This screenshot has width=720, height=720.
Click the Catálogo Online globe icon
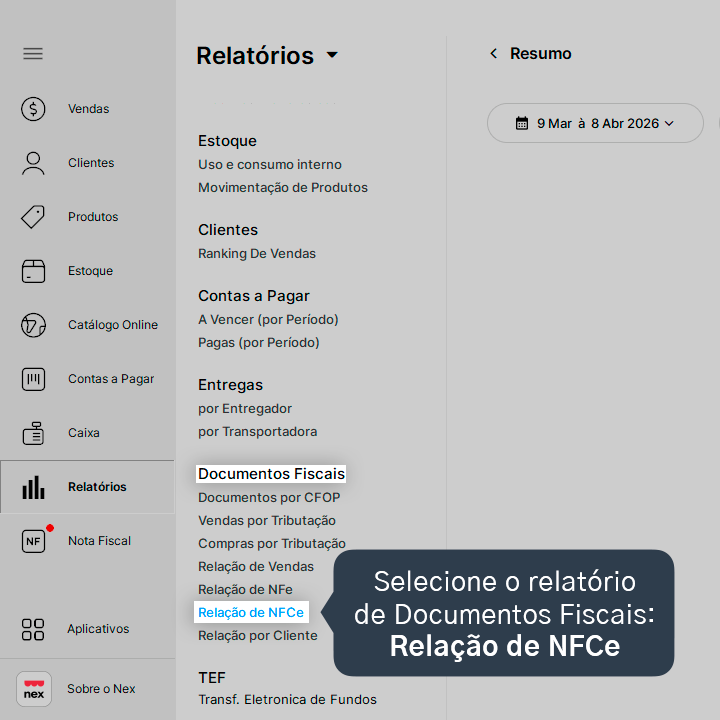point(33,325)
